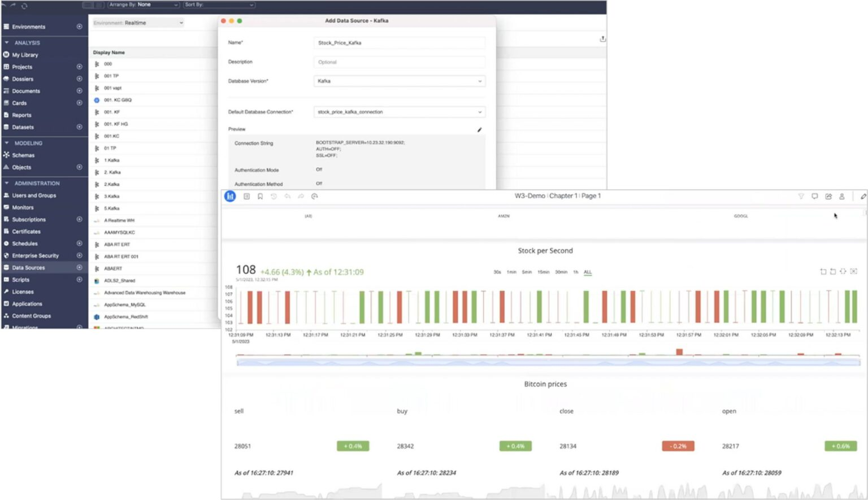The height and width of the screenshot is (500, 868).
Task: Click the dossier filter funnel icon
Action: point(801,197)
